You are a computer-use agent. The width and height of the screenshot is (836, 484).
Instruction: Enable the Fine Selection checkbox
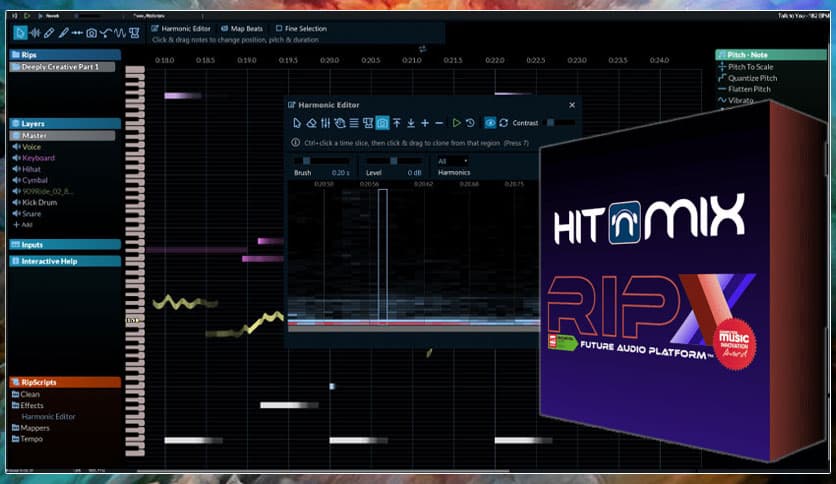click(x=279, y=28)
